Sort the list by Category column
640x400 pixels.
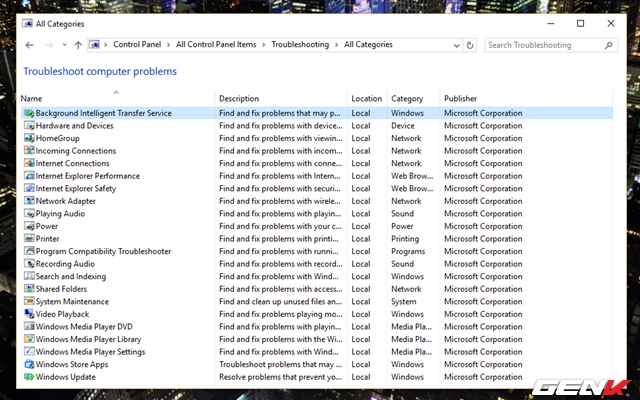tap(407, 99)
